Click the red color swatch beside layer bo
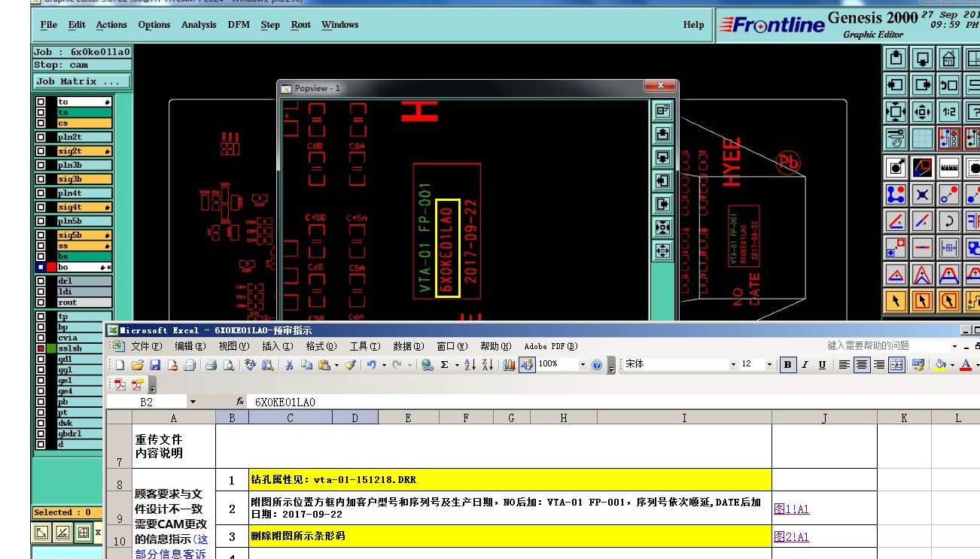Viewport: 980px width, 559px height. point(51,267)
